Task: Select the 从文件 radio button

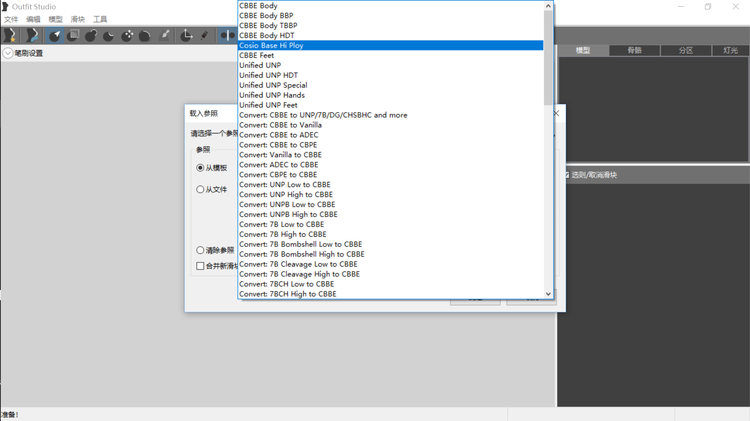Action: click(x=200, y=189)
